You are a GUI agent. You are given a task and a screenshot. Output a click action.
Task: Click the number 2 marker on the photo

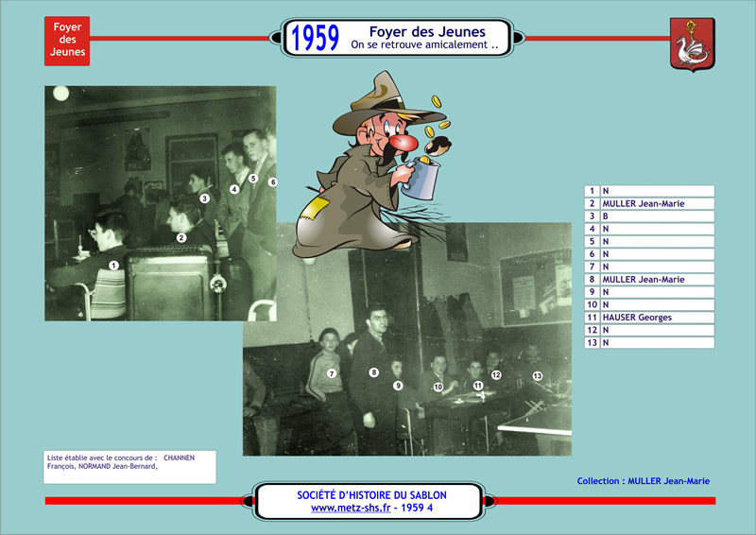[181, 238]
